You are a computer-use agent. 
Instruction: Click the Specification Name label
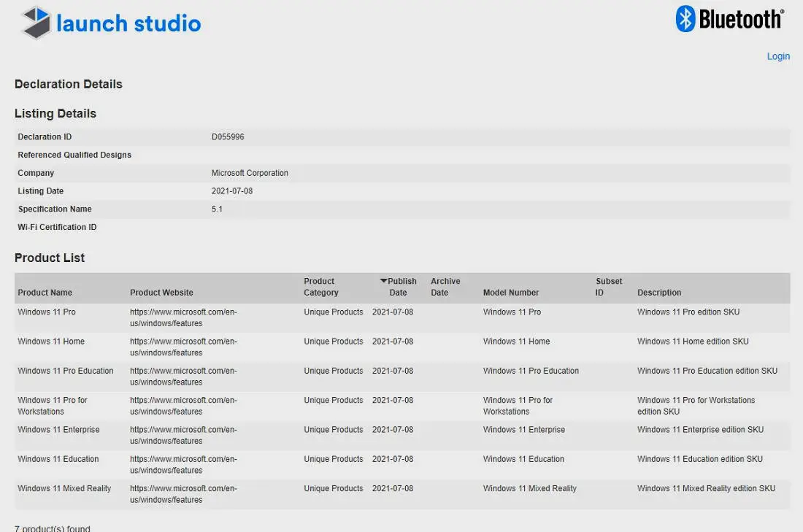(55, 209)
